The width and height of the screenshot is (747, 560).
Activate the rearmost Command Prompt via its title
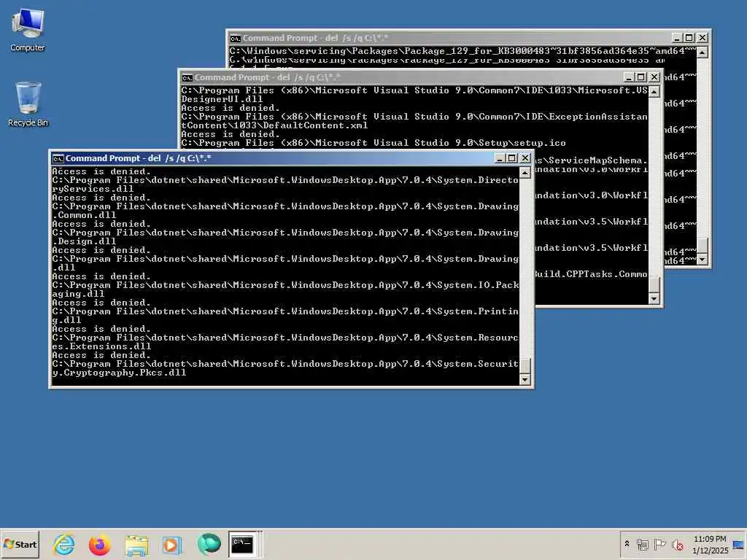[315, 38]
